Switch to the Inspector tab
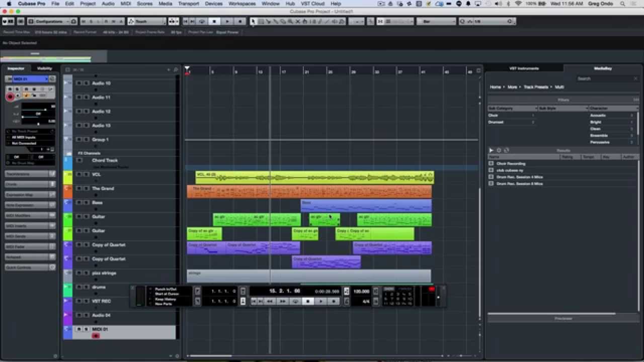Image resolution: width=644 pixels, height=362 pixels. (16, 68)
